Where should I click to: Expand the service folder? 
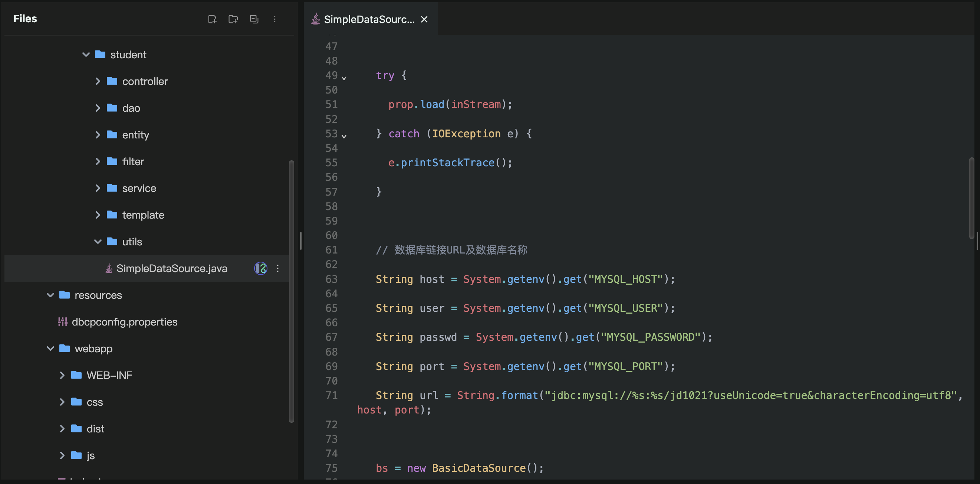(x=98, y=188)
